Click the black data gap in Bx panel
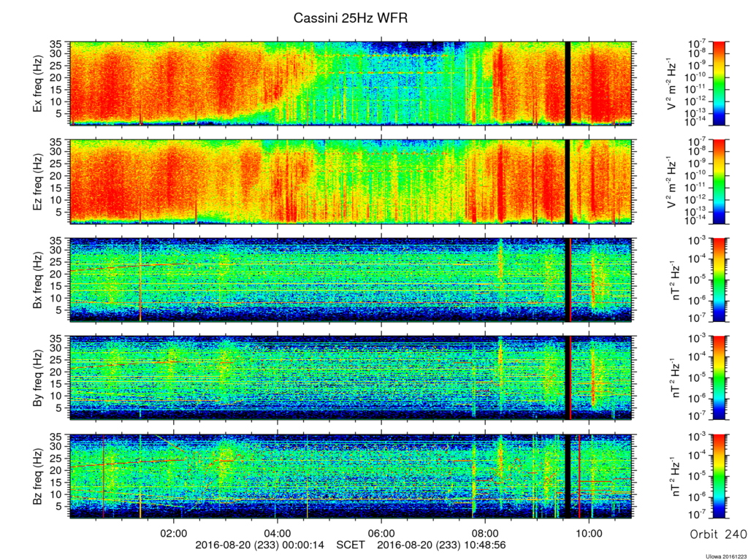The height and width of the screenshot is (560, 748). [x=567, y=280]
